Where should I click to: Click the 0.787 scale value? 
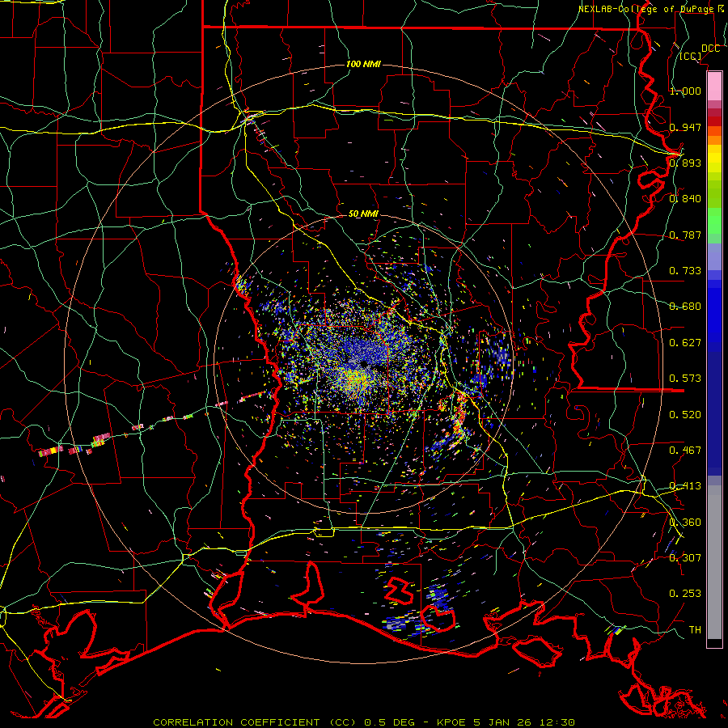685,235
